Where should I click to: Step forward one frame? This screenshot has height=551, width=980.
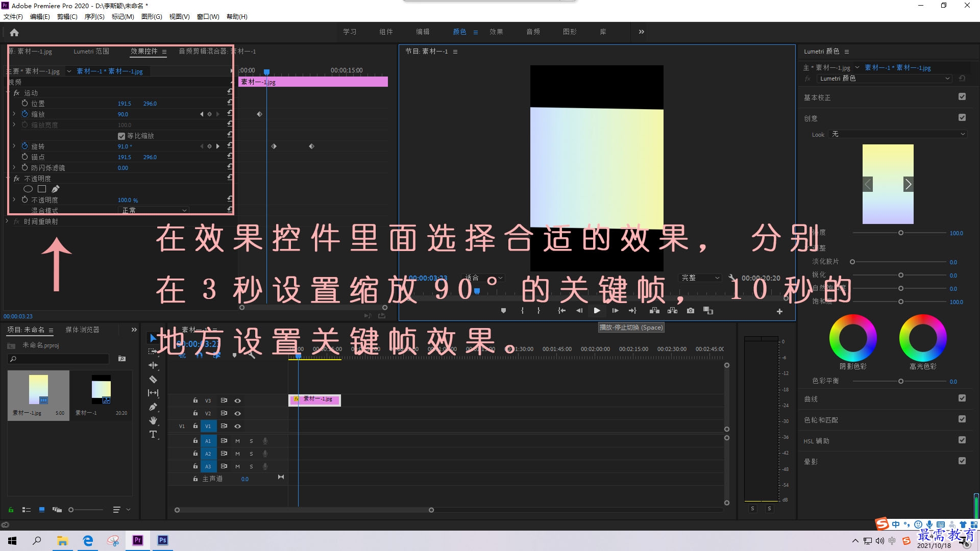click(x=615, y=311)
